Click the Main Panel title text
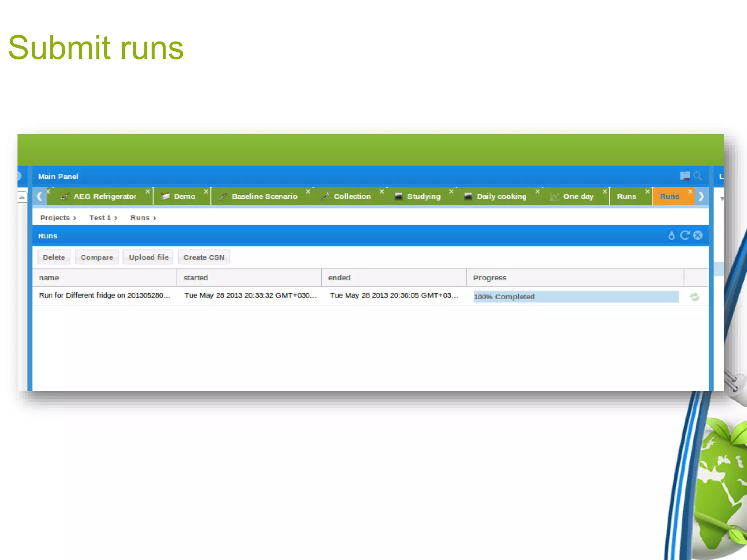 pyautogui.click(x=58, y=176)
